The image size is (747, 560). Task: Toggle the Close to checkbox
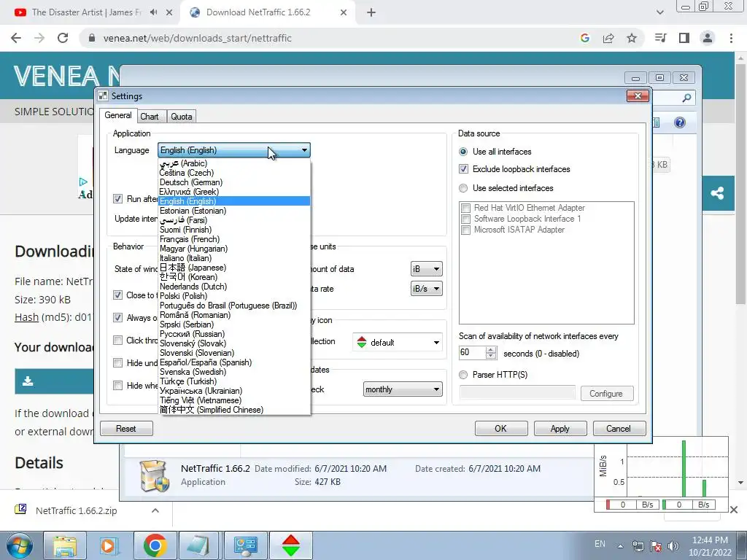coord(117,295)
